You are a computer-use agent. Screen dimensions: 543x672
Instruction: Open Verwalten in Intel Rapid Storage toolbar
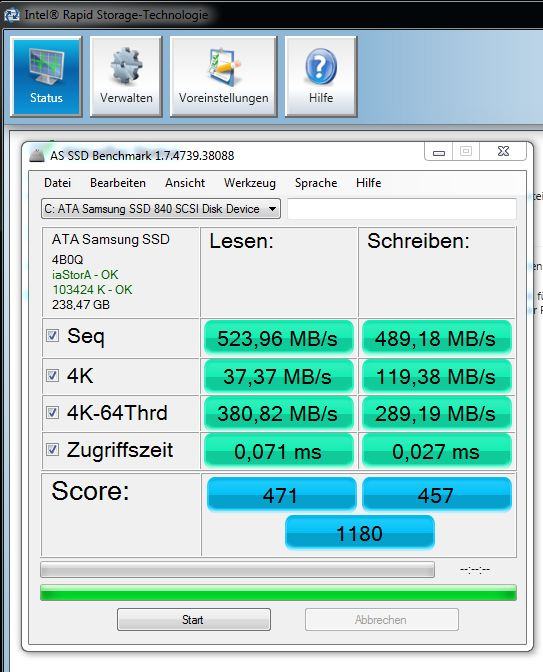coord(126,76)
